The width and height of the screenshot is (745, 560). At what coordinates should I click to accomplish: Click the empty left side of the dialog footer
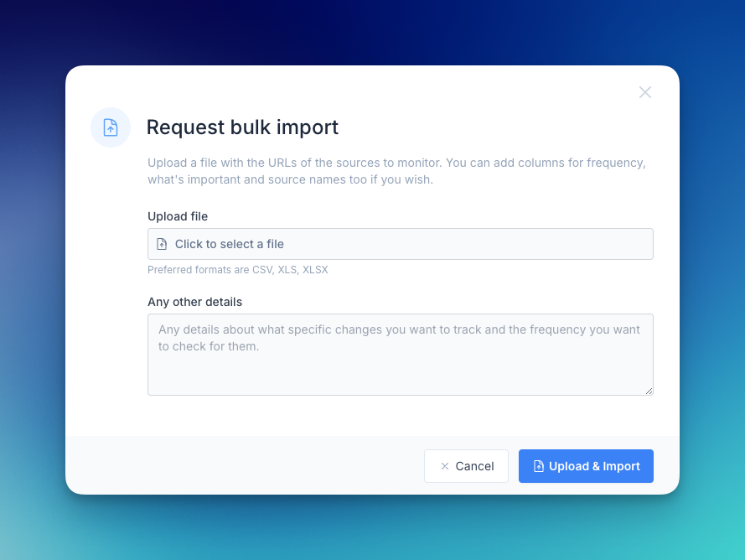coord(235,465)
